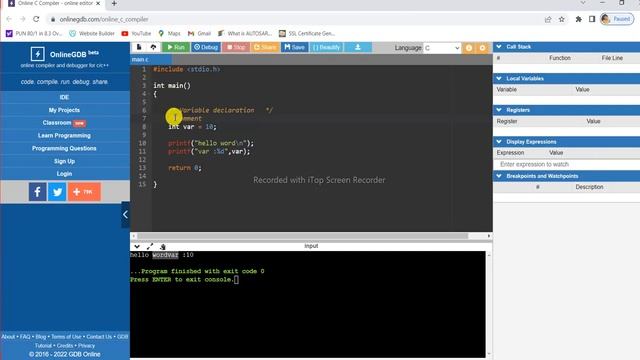640x360 pixels.
Task: Click the Twitter share icon
Action: [x=57, y=192]
